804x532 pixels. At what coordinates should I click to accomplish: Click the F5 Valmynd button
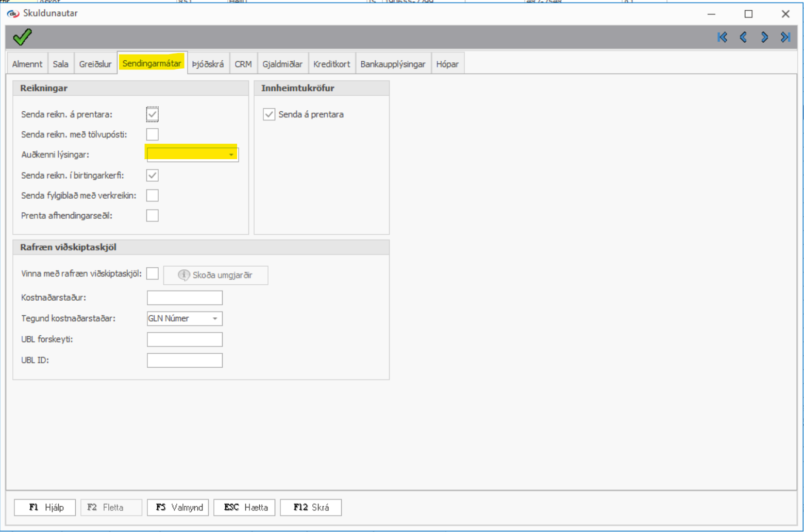(178, 507)
